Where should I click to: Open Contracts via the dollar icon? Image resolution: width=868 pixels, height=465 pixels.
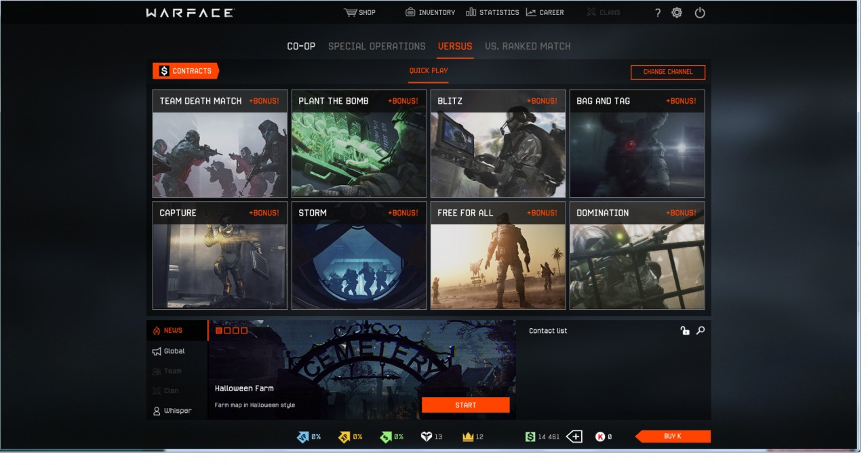click(164, 71)
